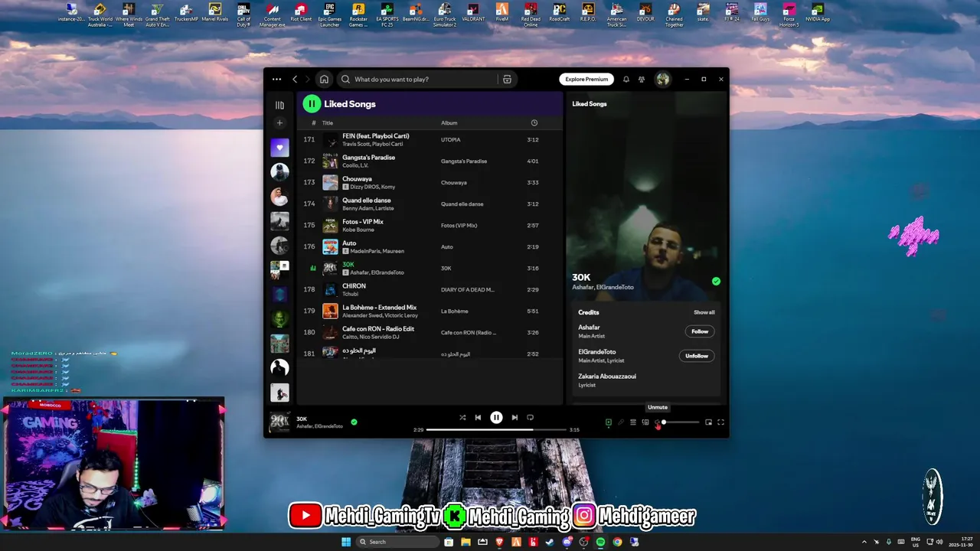
Task: Pause using green button beside Liked Songs title
Action: (312, 103)
